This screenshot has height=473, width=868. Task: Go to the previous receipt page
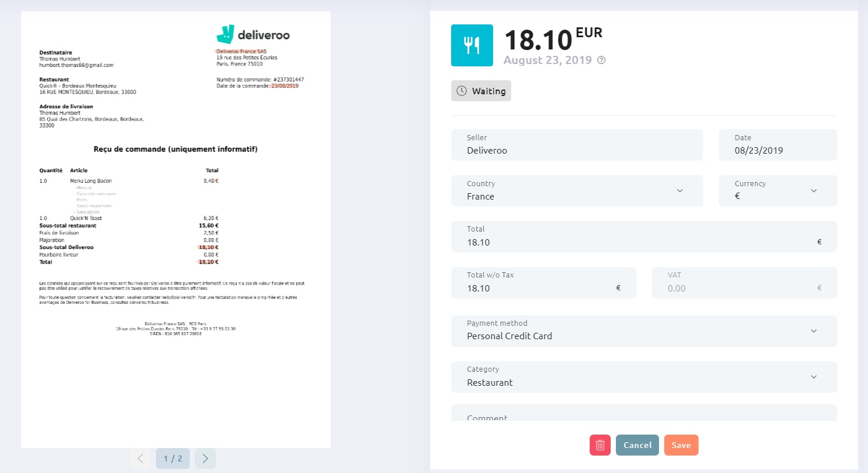(x=140, y=458)
